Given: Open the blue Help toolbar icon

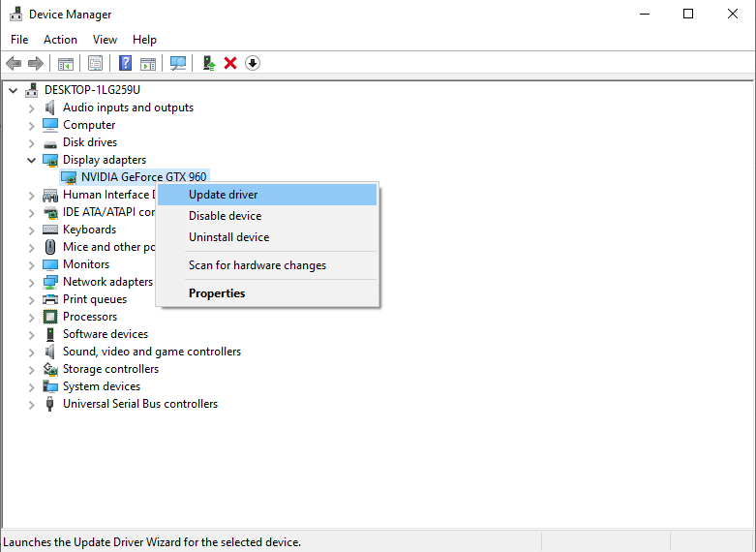Looking at the screenshot, I should pyautogui.click(x=126, y=63).
